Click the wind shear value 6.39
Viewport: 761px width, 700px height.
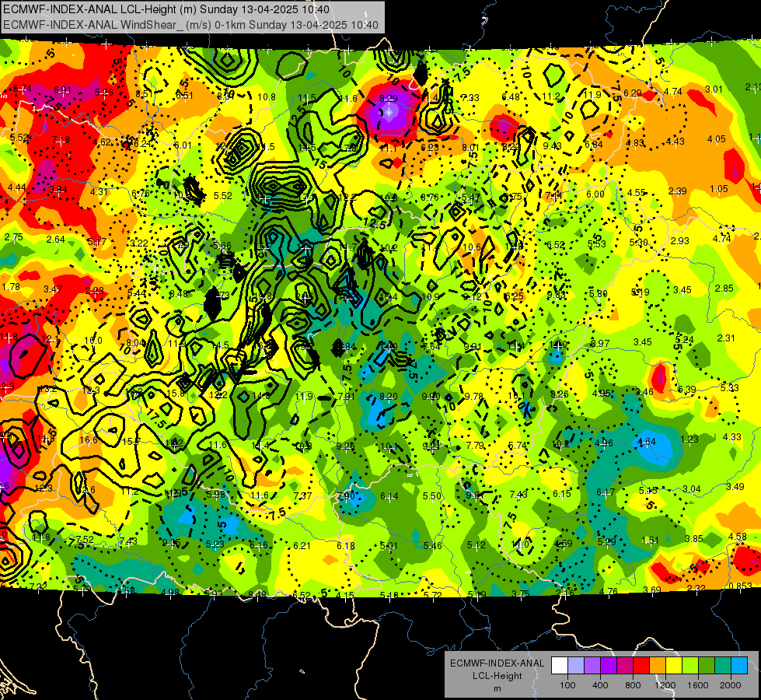pyautogui.click(x=686, y=390)
